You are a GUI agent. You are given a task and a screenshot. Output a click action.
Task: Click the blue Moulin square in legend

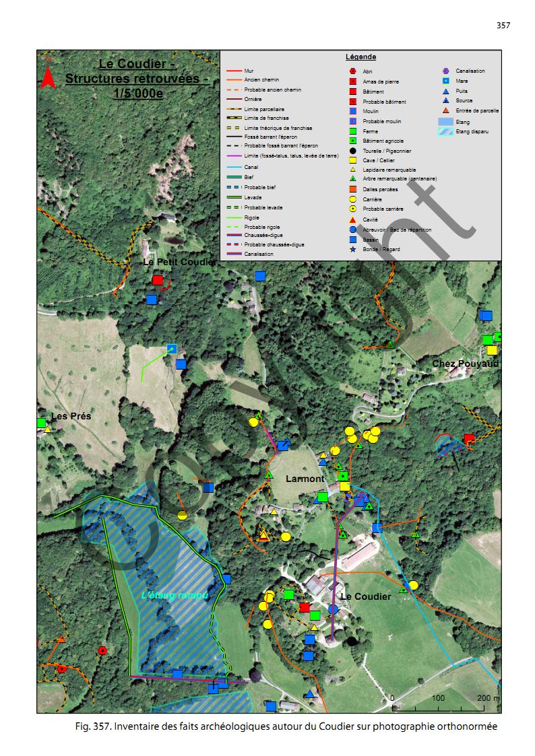(x=352, y=111)
